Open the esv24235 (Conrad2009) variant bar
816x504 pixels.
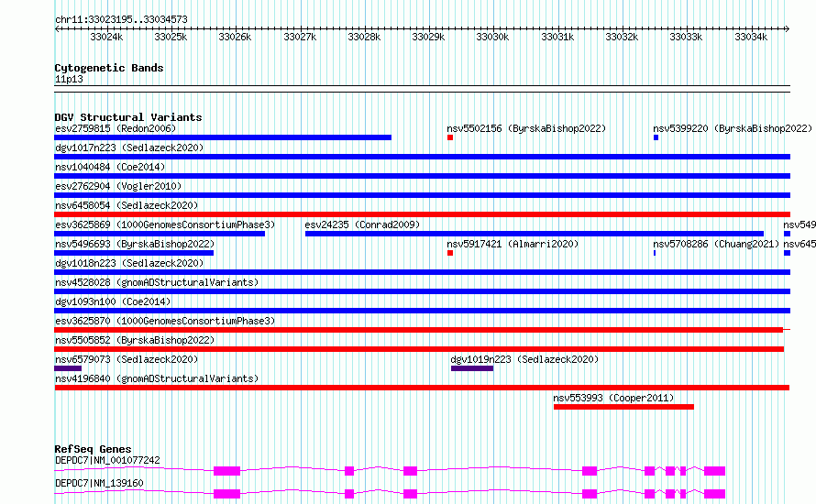pos(535,234)
